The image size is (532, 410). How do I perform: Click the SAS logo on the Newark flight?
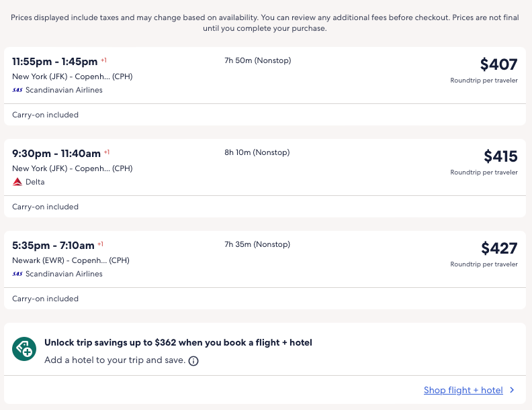tap(17, 274)
